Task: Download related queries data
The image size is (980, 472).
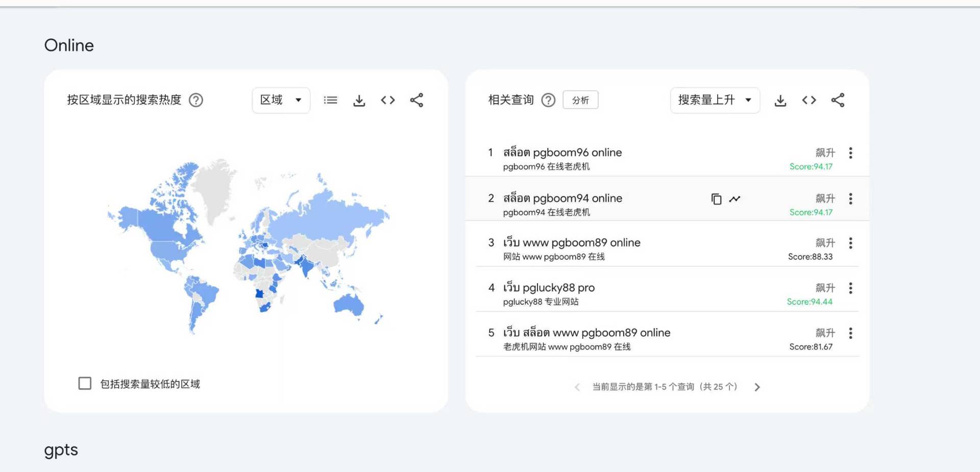Action: [780, 100]
